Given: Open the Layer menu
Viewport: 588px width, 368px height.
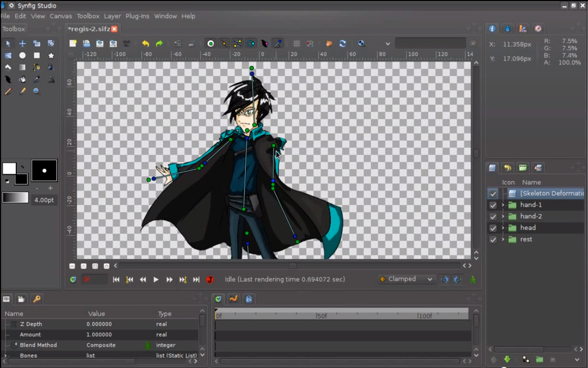Looking at the screenshot, I should point(112,16).
